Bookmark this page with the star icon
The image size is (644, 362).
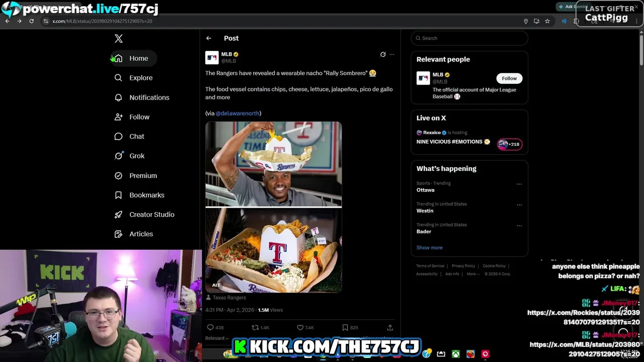tap(547, 21)
